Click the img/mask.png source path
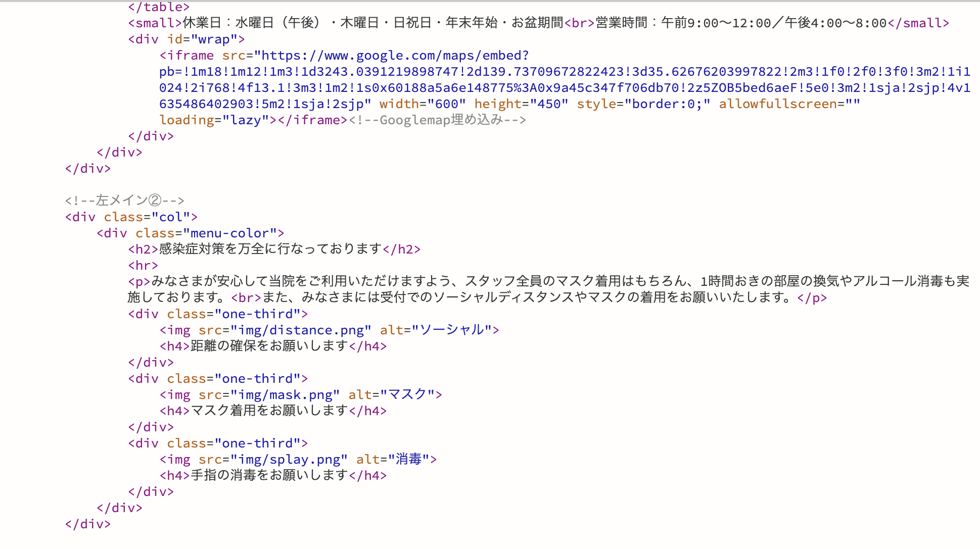The width and height of the screenshot is (980, 549). click(285, 395)
